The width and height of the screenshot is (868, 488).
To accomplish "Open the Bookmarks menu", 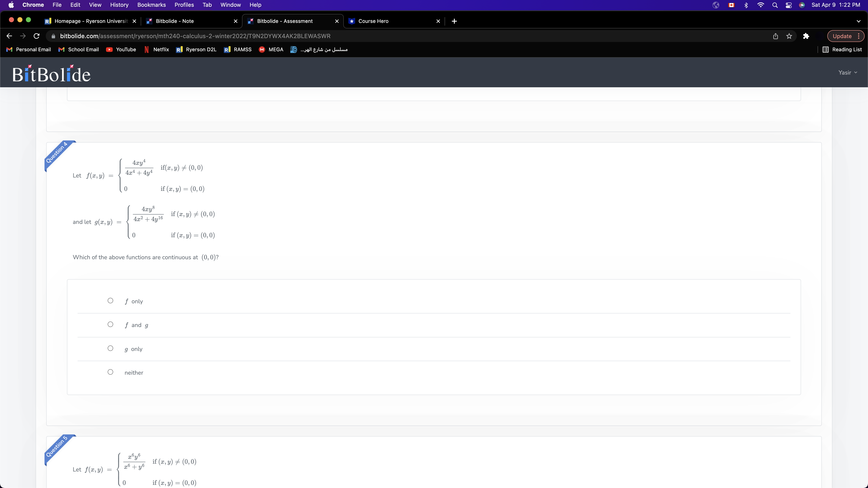I will [x=151, y=5].
